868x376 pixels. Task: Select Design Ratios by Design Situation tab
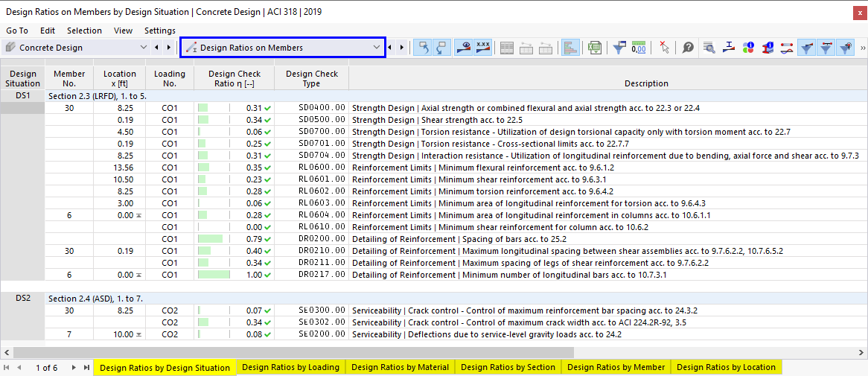coord(165,368)
